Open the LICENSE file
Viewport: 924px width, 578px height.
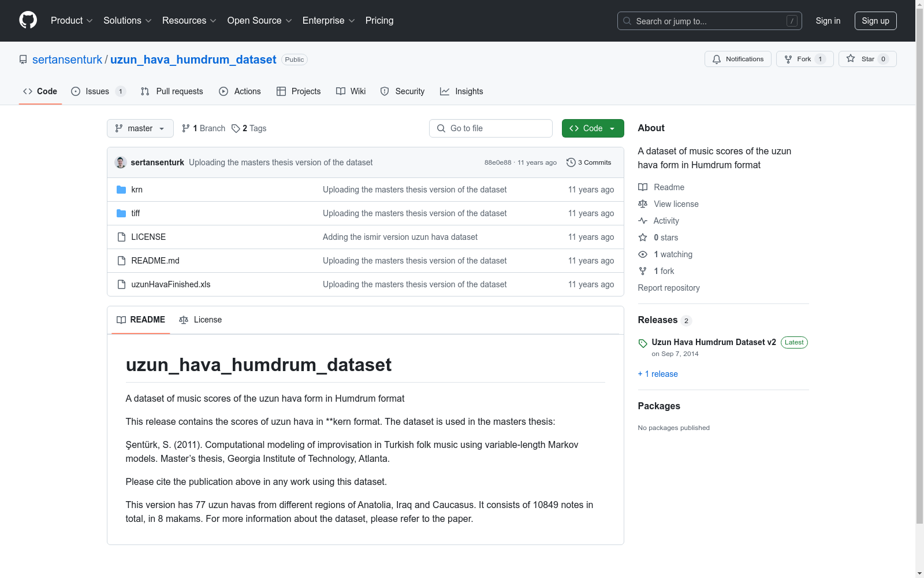[148, 237]
